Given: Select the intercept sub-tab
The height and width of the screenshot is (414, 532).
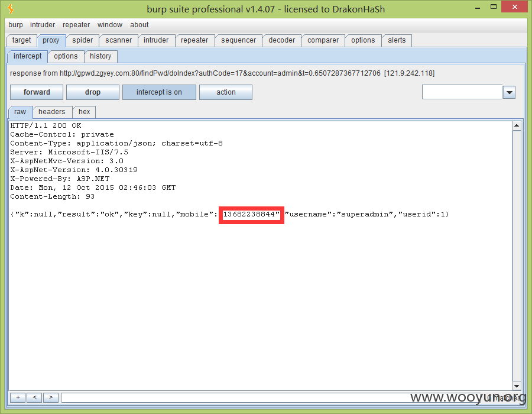Looking at the screenshot, I should pos(27,56).
